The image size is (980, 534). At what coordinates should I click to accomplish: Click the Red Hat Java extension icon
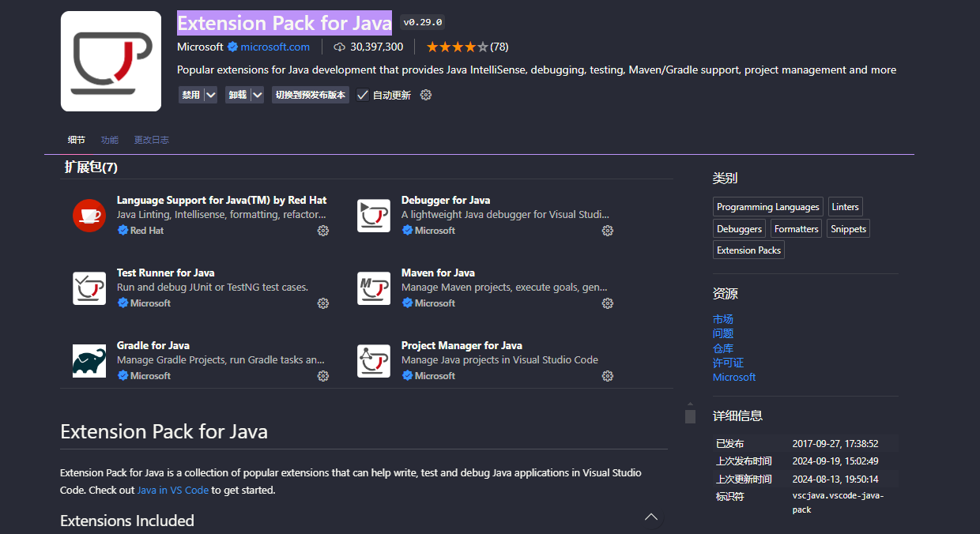[89, 216]
